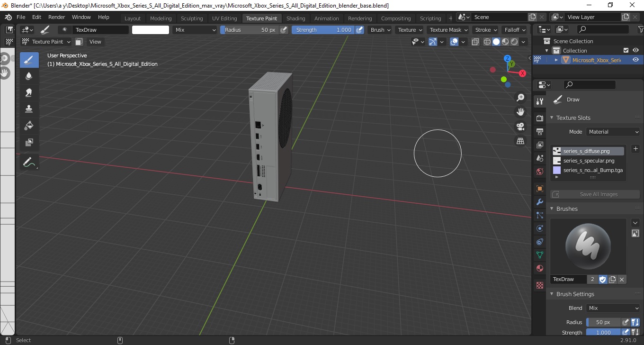The height and width of the screenshot is (345, 644).
Task: Open the Brush popover dropdown
Action: coord(380,30)
